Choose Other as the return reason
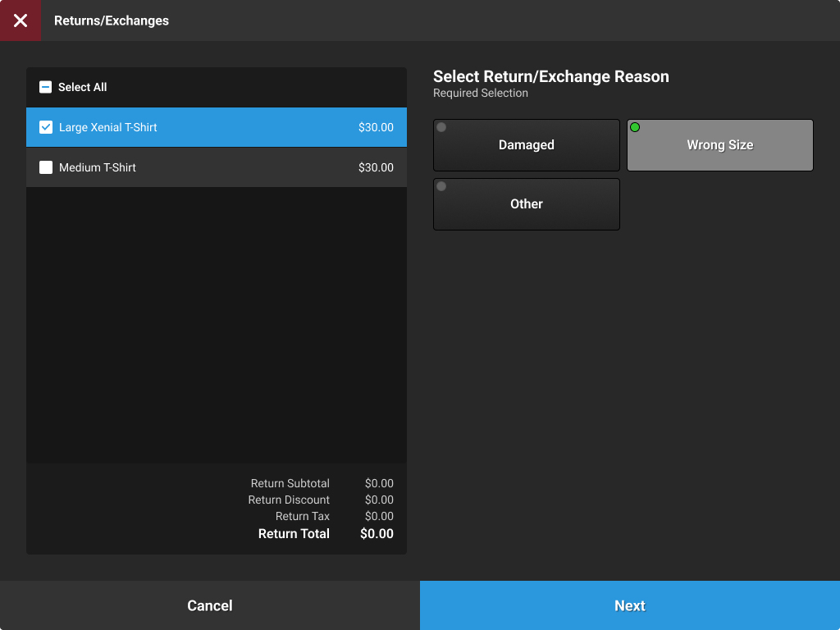840x630 pixels. click(526, 204)
